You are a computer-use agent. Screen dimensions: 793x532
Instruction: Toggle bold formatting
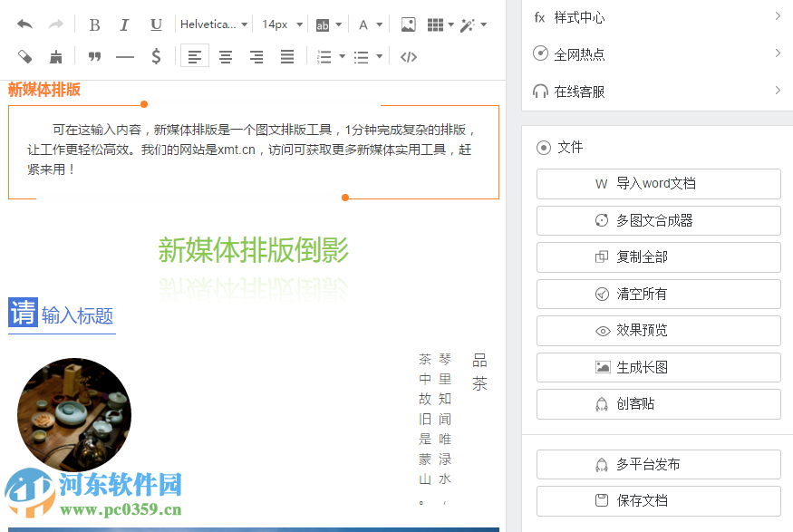94,24
